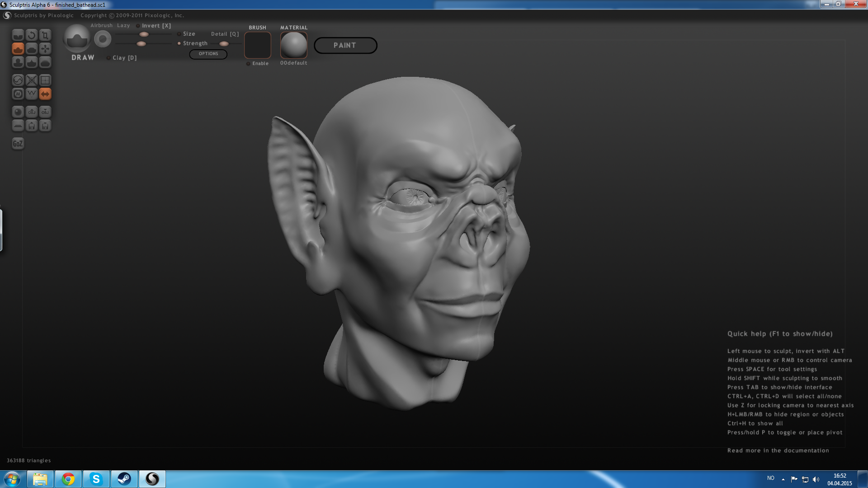Viewport: 868px width, 488px height.
Task: Switch to PAINT mode
Action: tap(345, 45)
